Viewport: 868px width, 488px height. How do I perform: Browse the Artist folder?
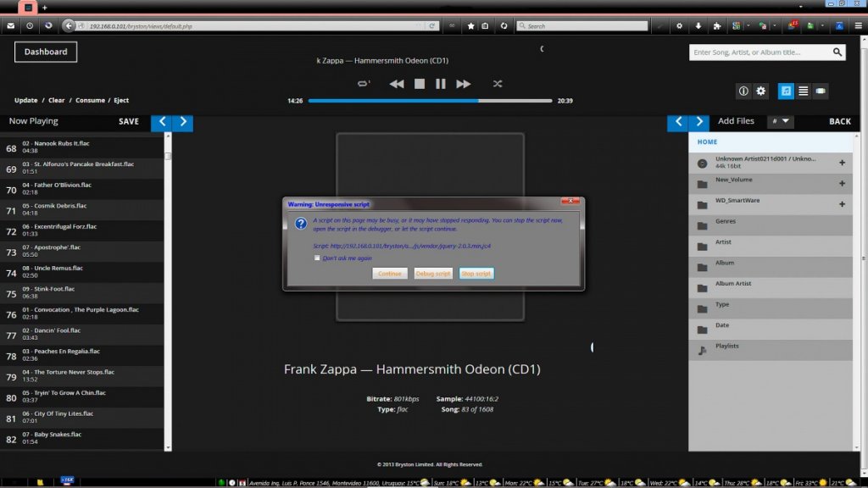pyautogui.click(x=771, y=247)
